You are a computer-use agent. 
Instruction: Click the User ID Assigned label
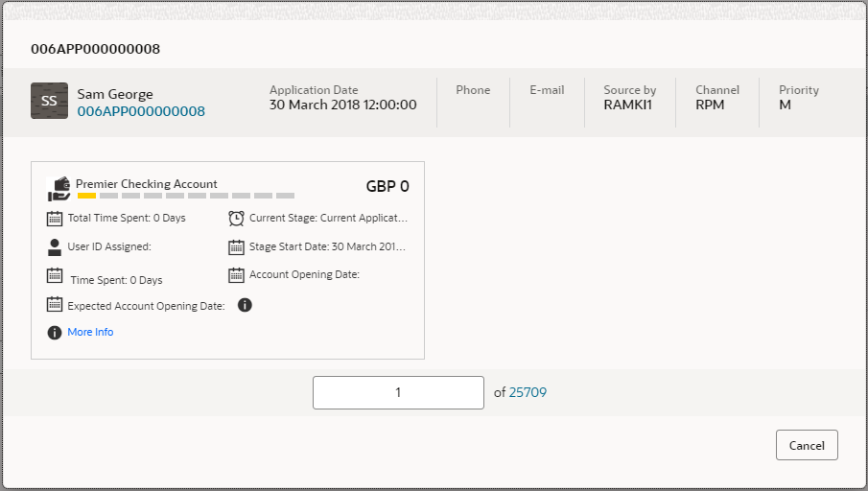[109, 246]
